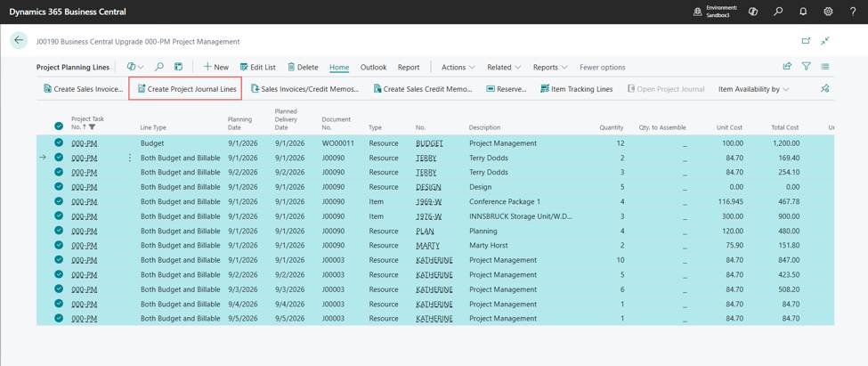This screenshot has width=868, height=366.
Task: Click the Description column header
Action: [485, 127]
